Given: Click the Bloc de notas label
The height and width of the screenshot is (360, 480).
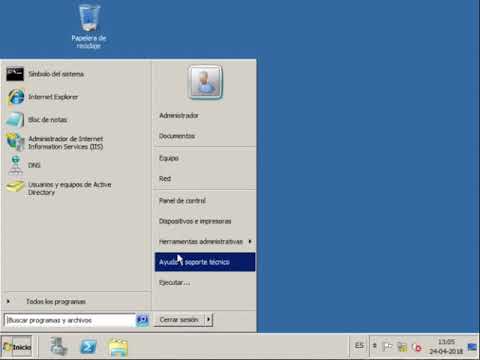Looking at the screenshot, I should point(48,120).
